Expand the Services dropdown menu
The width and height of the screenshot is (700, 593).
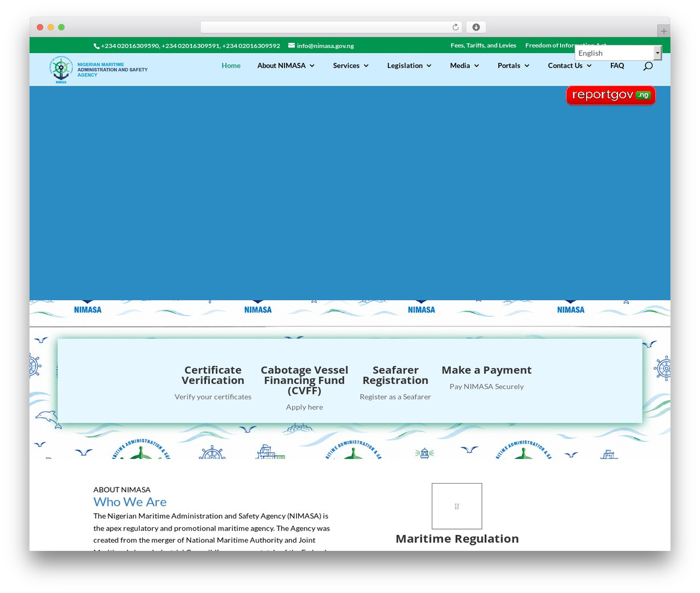[351, 66]
